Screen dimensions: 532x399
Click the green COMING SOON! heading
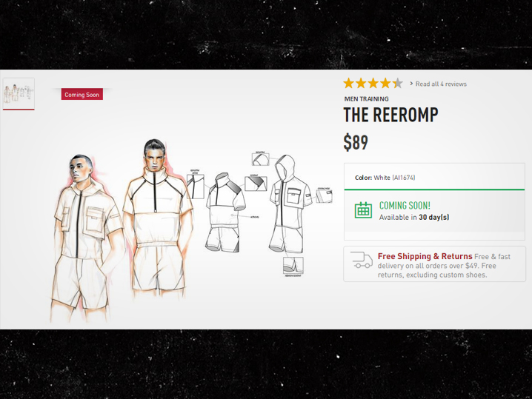pos(405,206)
